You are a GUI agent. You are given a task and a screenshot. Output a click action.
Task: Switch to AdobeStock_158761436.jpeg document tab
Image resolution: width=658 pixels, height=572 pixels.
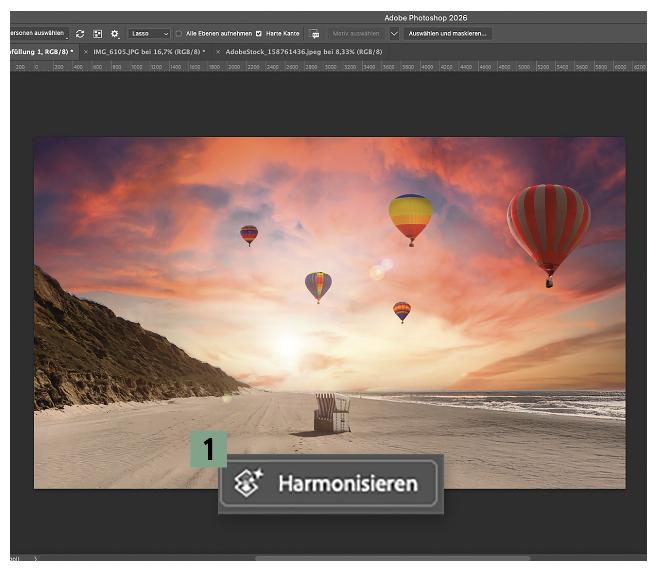[304, 52]
